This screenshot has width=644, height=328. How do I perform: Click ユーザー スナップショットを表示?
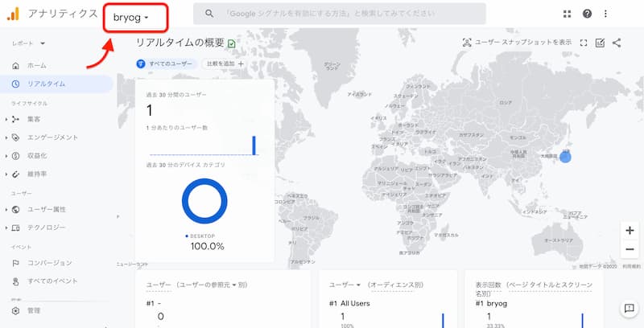(x=522, y=43)
